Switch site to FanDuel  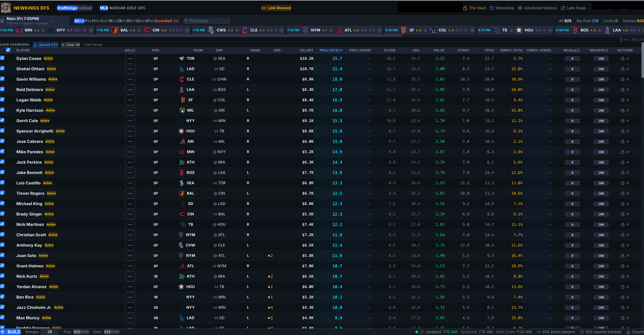[x=84, y=8]
